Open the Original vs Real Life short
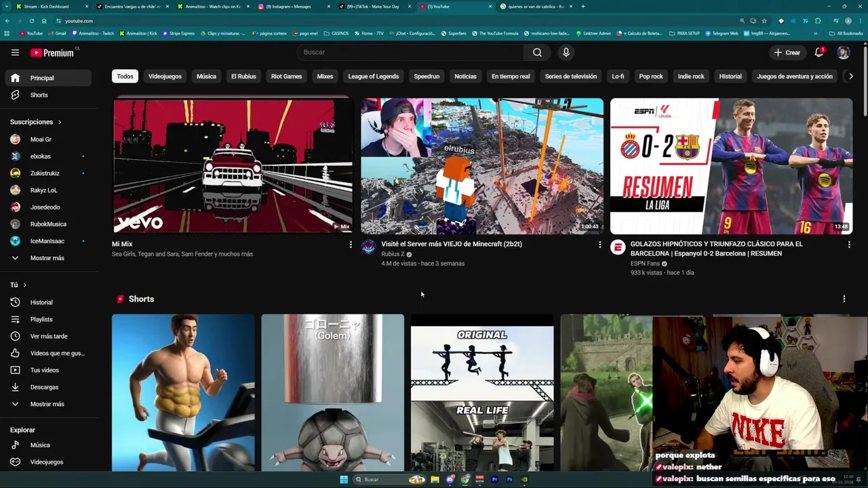Viewport: 868px width, 488px height. tap(482, 392)
